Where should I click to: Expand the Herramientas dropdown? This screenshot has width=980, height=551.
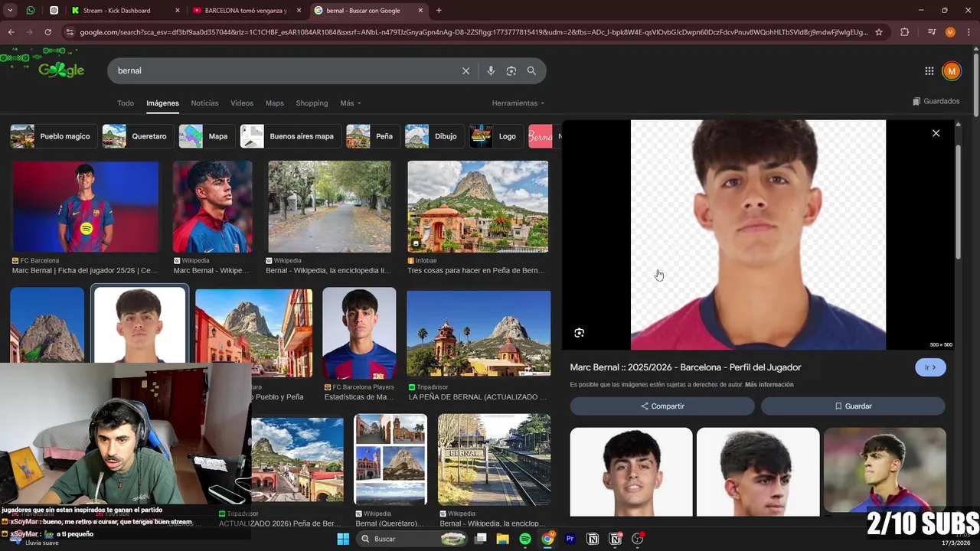(x=518, y=103)
